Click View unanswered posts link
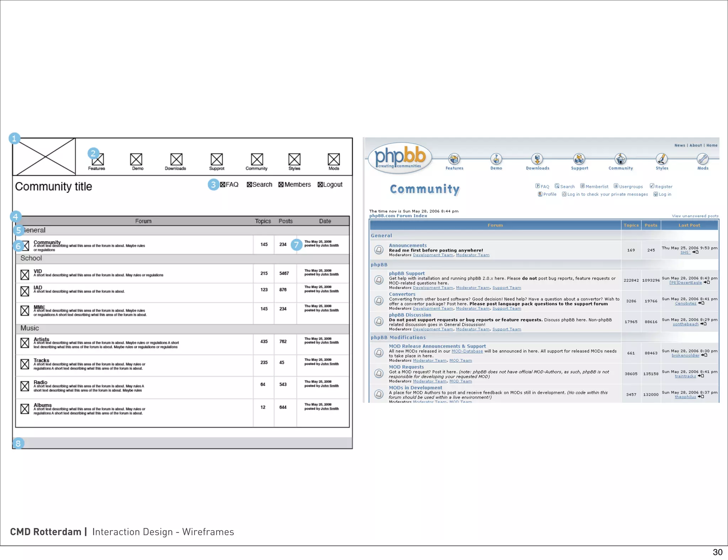The image size is (728, 560). [695, 216]
